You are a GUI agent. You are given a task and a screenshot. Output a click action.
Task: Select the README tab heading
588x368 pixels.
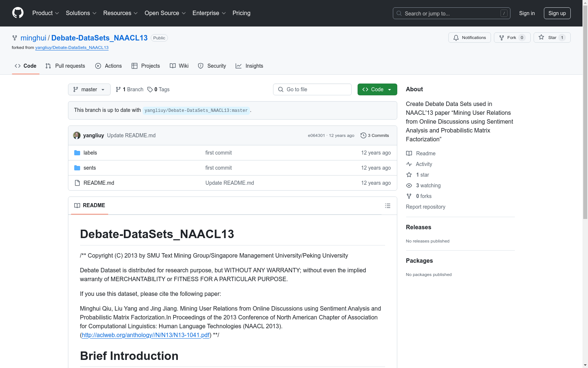click(x=90, y=205)
